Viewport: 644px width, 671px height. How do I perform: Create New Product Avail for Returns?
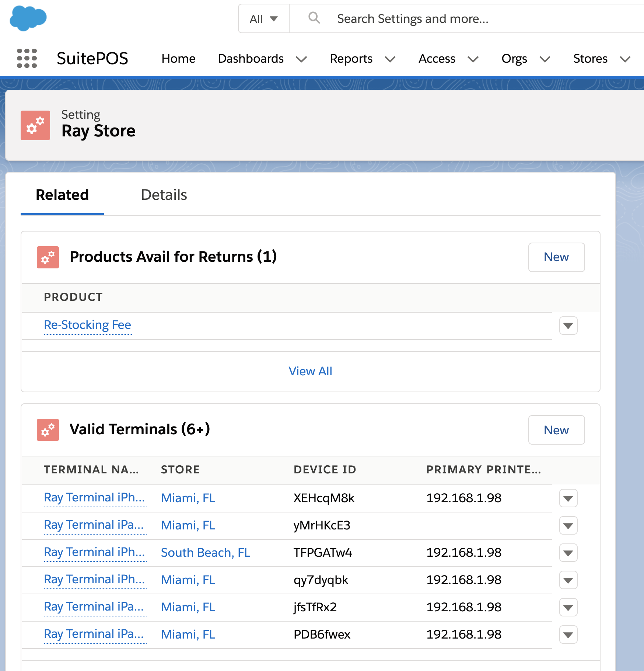click(556, 257)
